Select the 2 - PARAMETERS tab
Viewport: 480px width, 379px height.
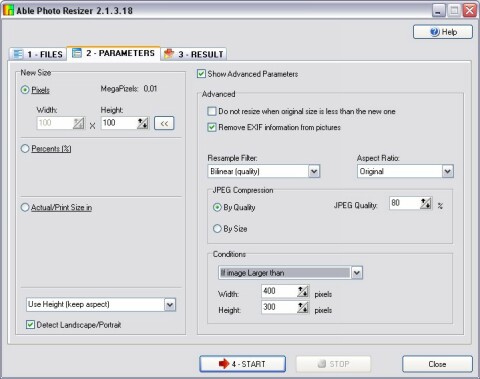click(x=114, y=53)
